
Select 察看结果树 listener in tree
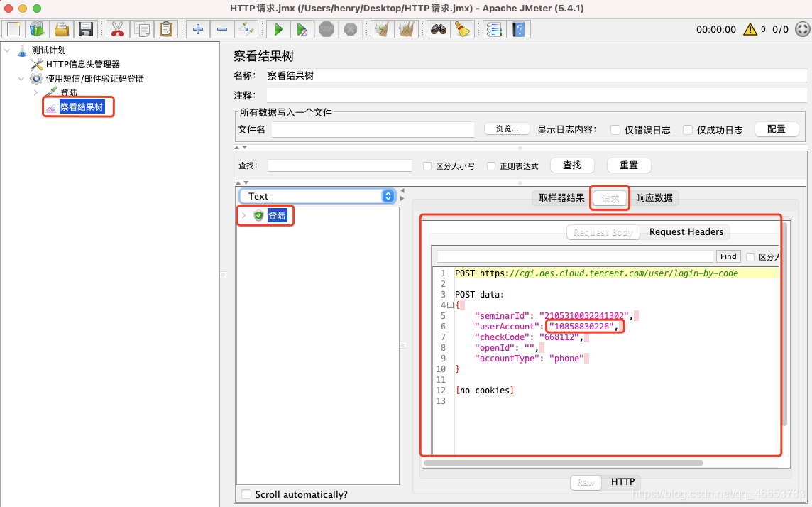point(82,107)
